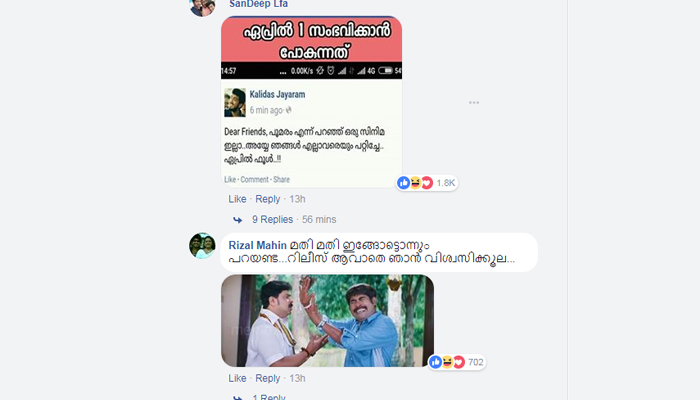Screen dimensions: 700x400
Task: Like SanDeep Lfa's comment
Action: click(237, 199)
